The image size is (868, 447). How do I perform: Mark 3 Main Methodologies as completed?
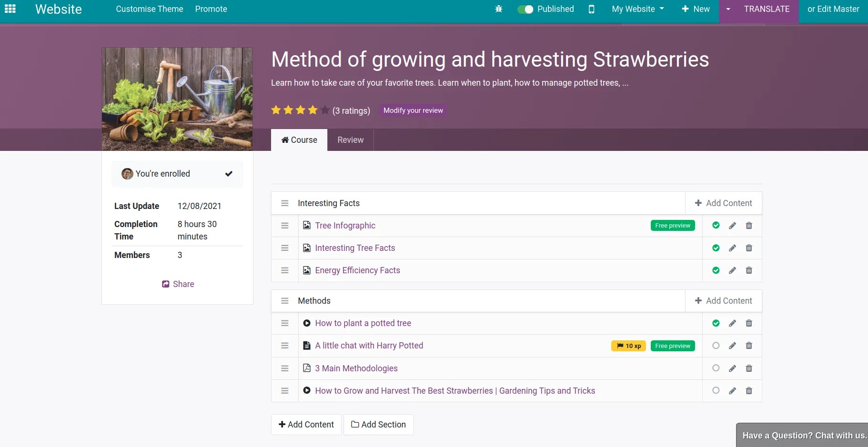pyautogui.click(x=716, y=368)
